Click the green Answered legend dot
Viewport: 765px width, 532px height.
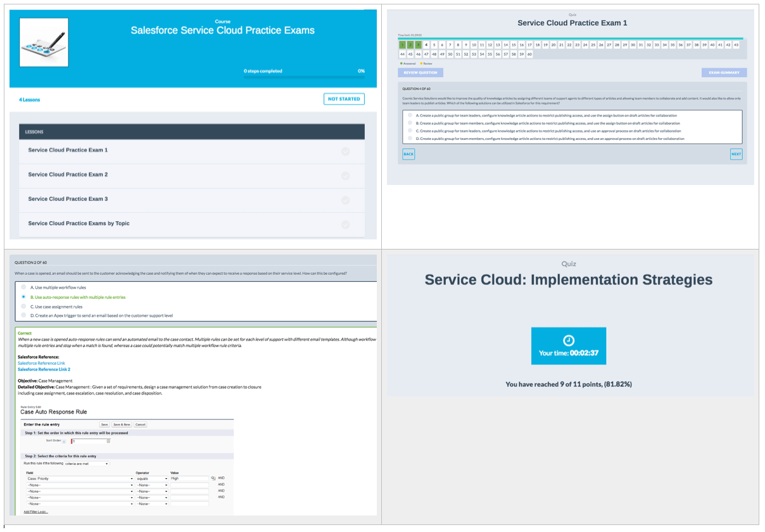click(x=401, y=64)
